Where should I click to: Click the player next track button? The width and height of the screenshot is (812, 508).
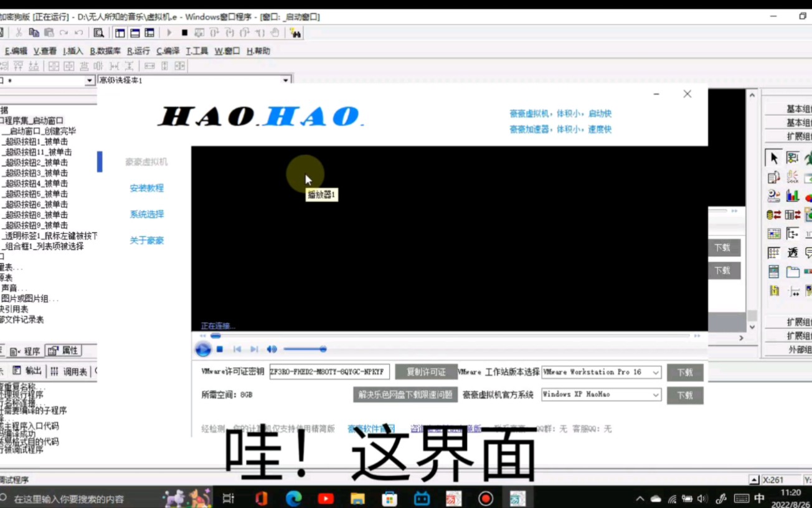(x=254, y=349)
